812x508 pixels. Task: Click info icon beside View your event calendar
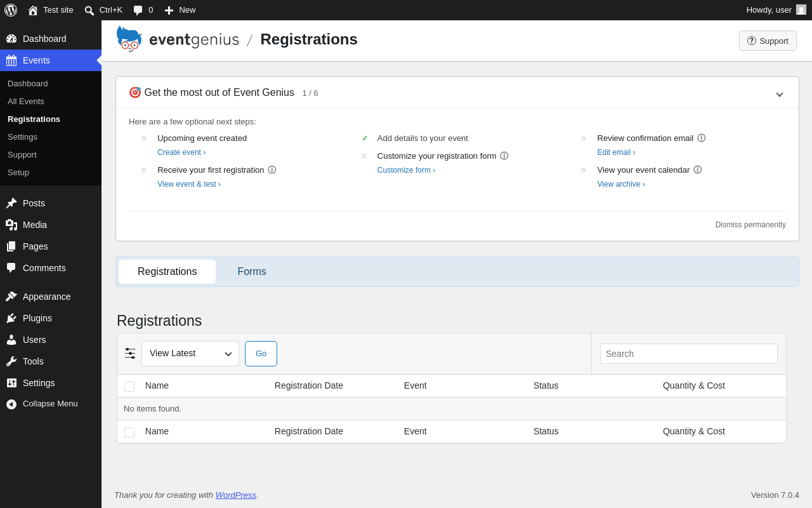click(697, 170)
